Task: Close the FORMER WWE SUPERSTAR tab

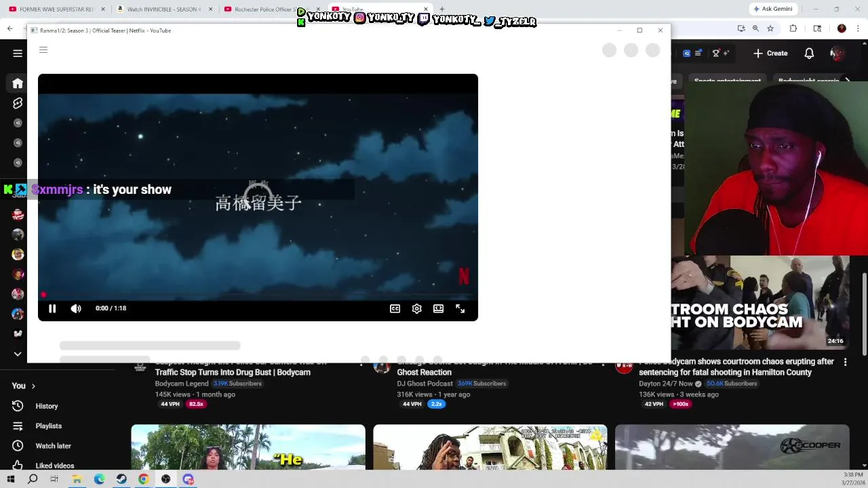Action: pos(103,9)
